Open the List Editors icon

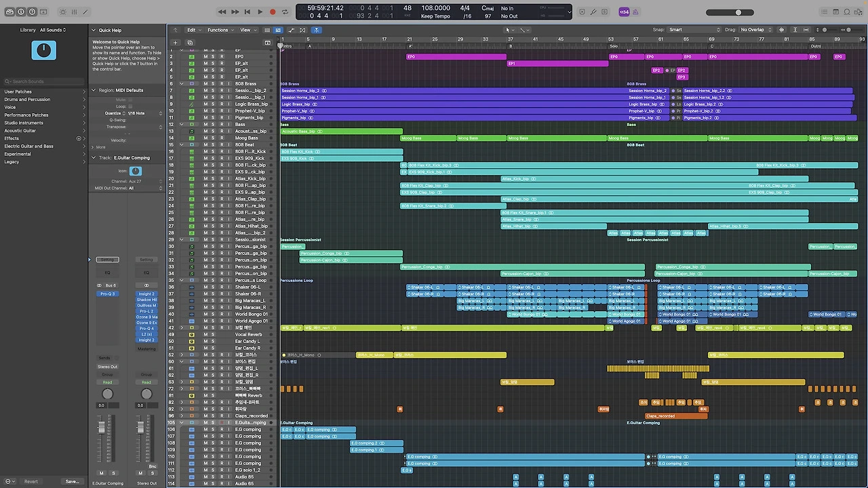[x=825, y=12]
